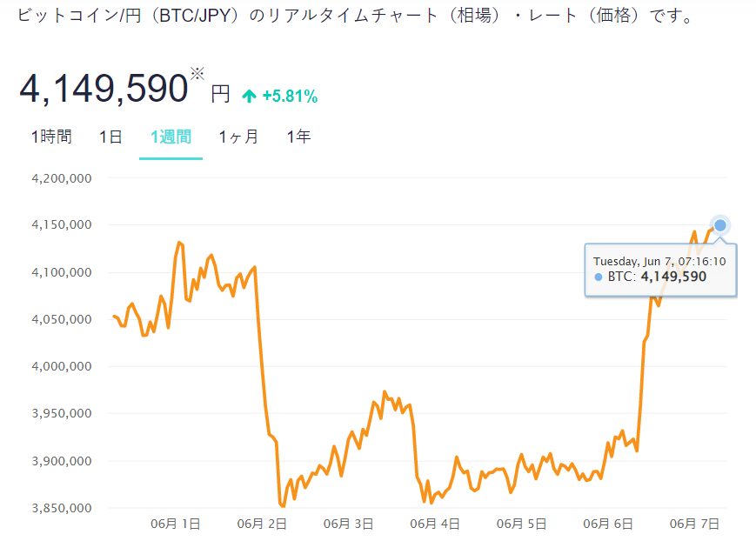756x541 pixels.
Task: Click the small blue dot beside BTC in tooltip
Action: [x=598, y=277]
